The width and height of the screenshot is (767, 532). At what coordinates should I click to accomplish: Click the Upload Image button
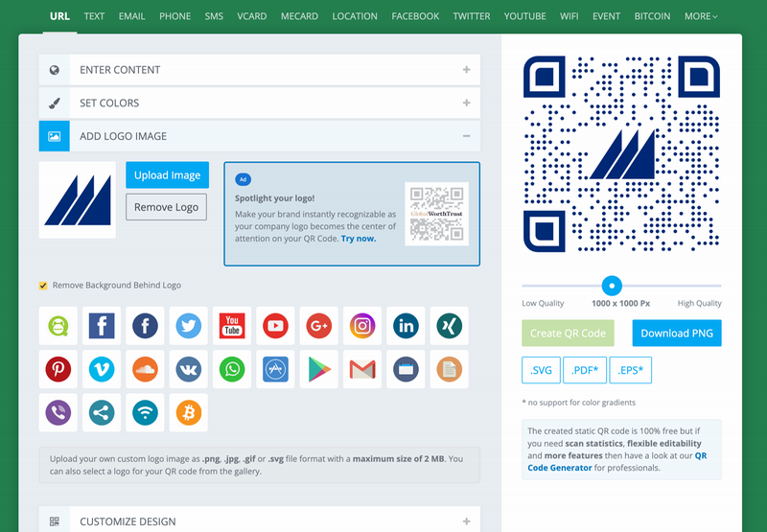pos(167,175)
